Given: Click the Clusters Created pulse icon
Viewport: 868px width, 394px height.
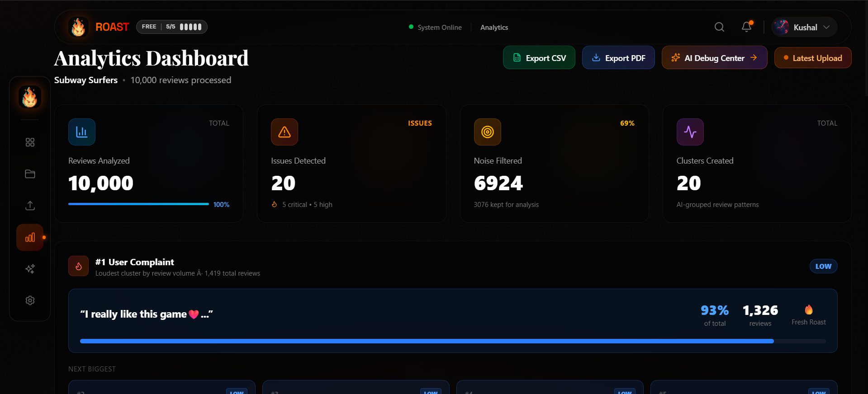Looking at the screenshot, I should coord(690,132).
